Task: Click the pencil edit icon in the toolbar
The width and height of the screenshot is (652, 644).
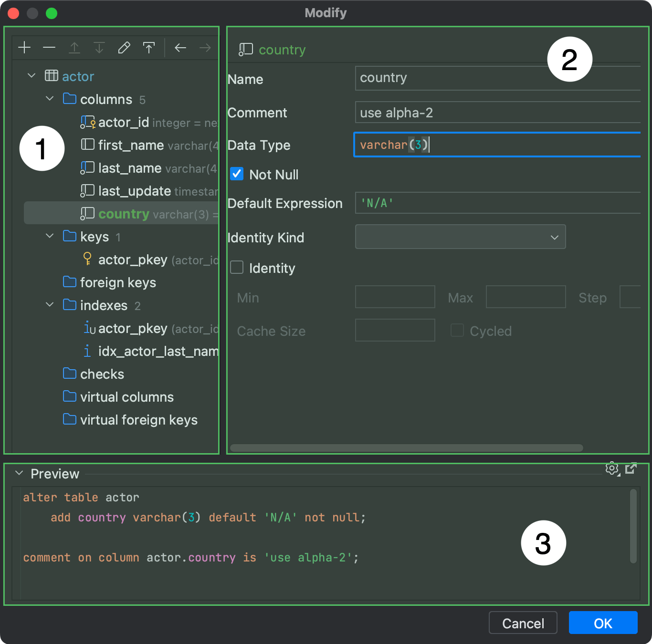Action: point(124,47)
